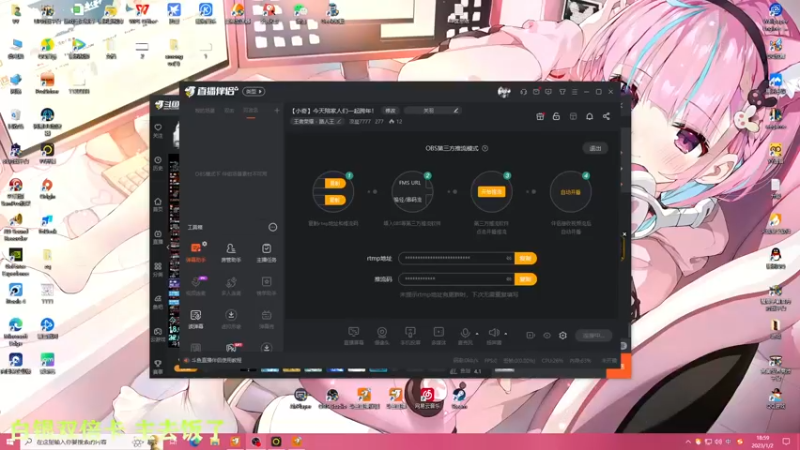Open the notification bell icon
The height and width of the screenshot is (450, 800).
(x=589, y=116)
